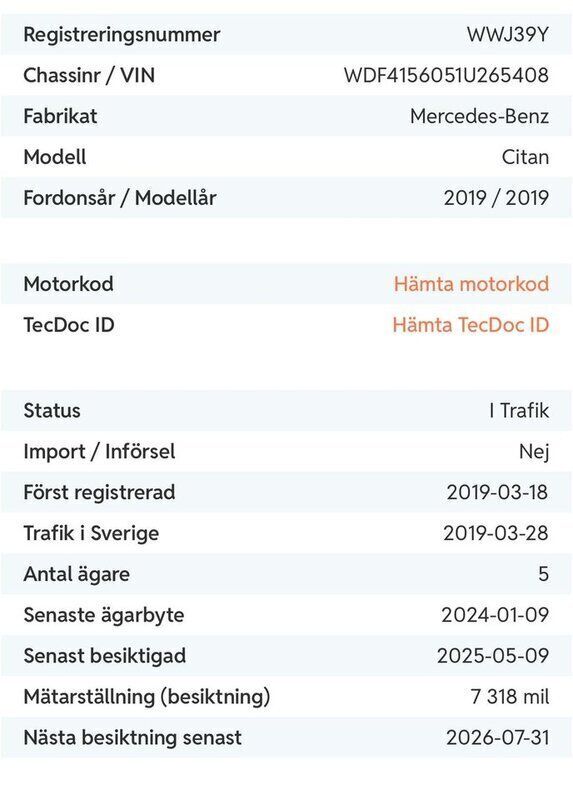Click the Fordonsår / Modellår row value
Screen dimensions: 573x800
(496, 197)
